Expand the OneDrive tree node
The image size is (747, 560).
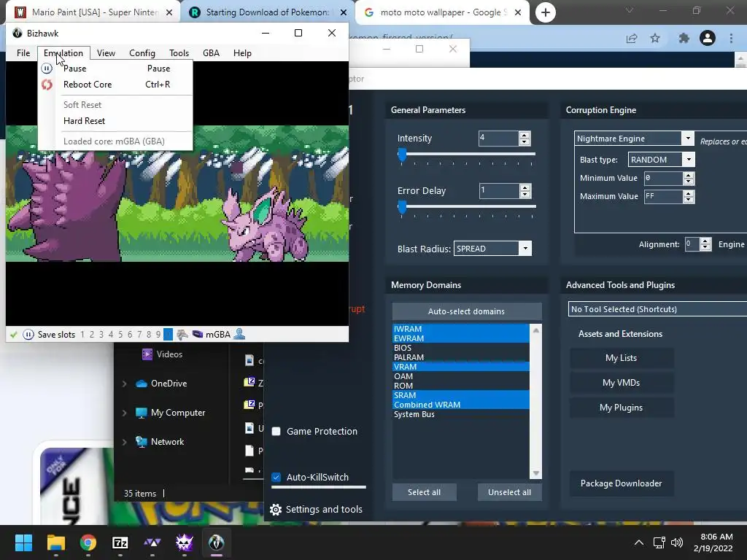coord(124,384)
